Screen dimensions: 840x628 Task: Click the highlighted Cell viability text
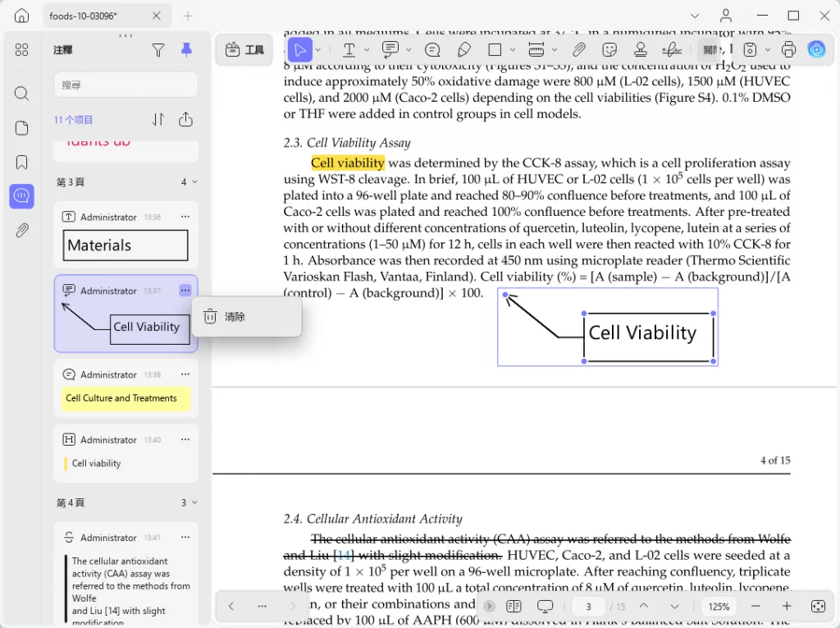coord(348,163)
